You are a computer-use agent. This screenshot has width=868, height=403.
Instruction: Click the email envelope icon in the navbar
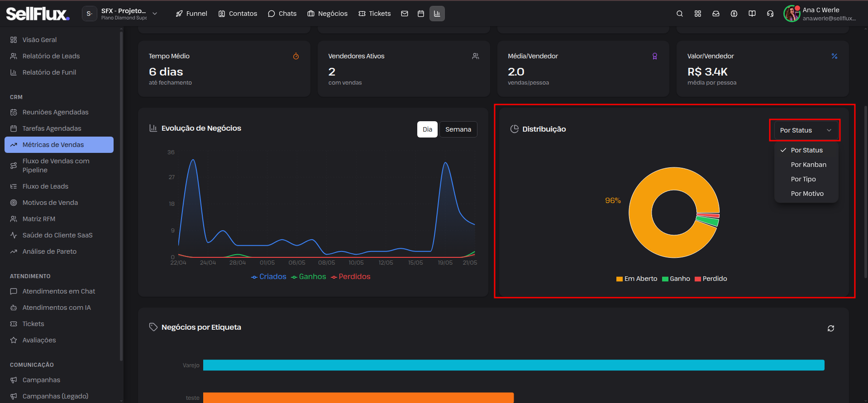coord(405,14)
